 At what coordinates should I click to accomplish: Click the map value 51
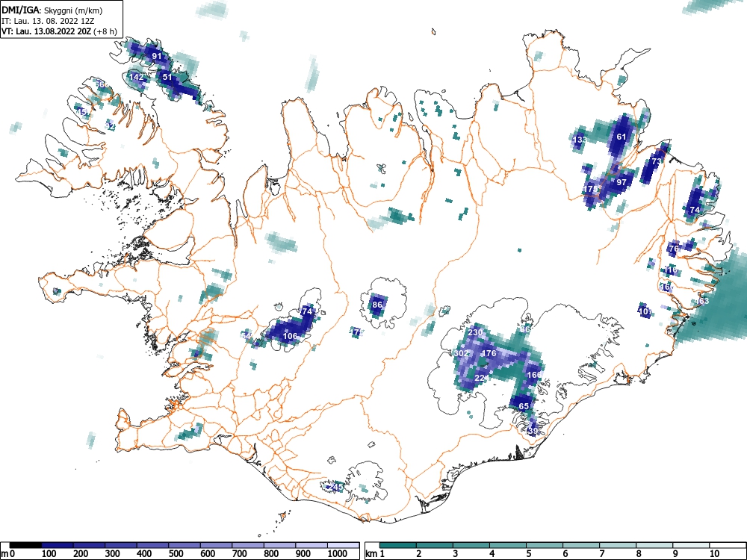point(167,77)
